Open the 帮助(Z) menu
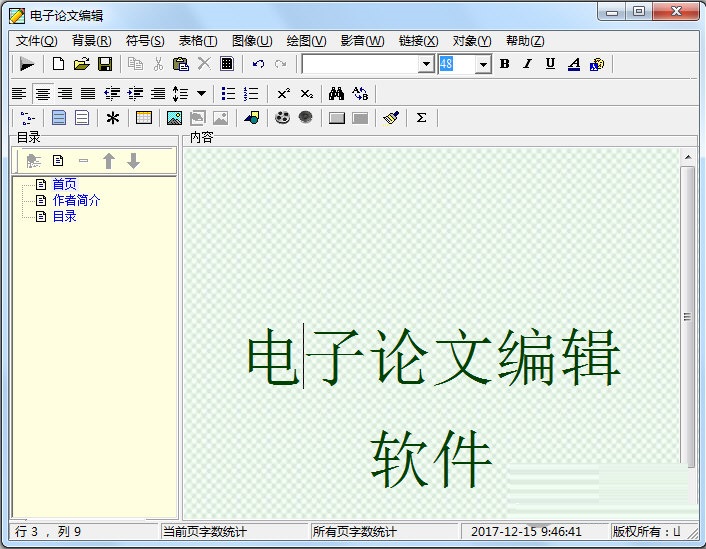The height and width of the screenshot is (549, 706). 525,41
